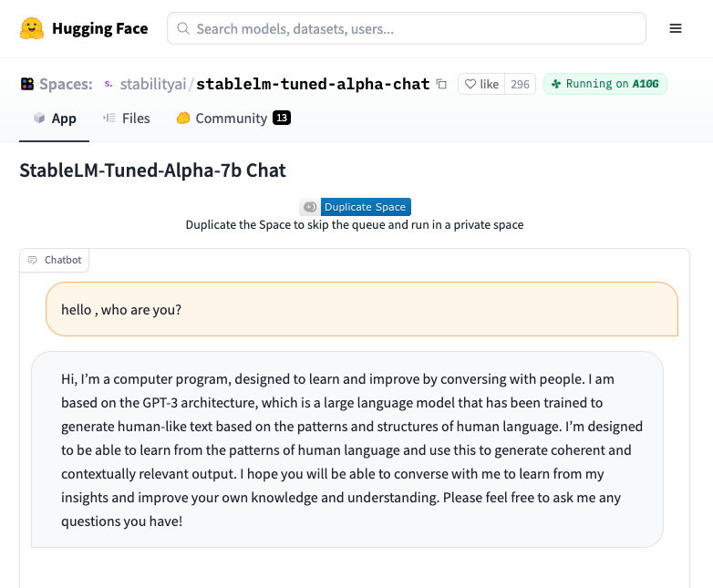Open the Community tab

pyautogui.click(x=232, y=119)
